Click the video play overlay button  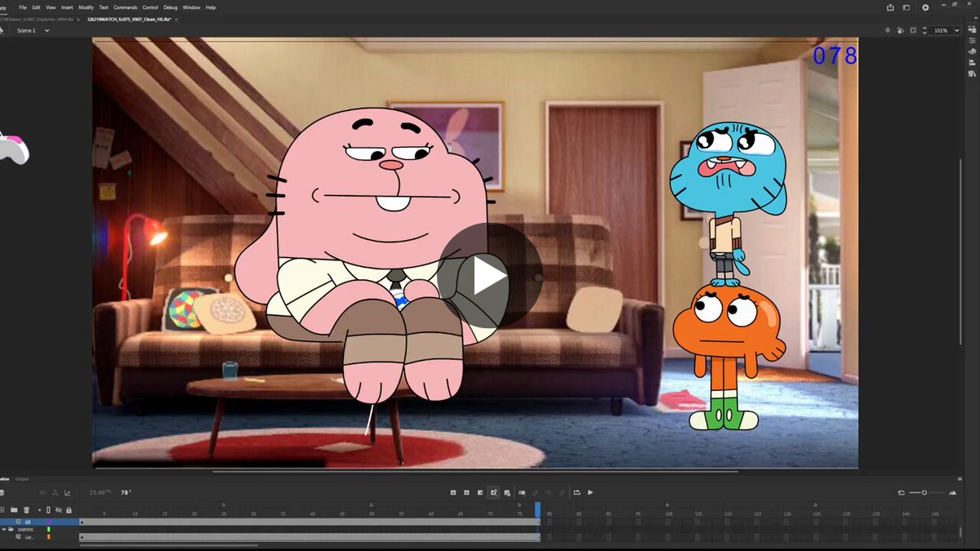(490, 276)
